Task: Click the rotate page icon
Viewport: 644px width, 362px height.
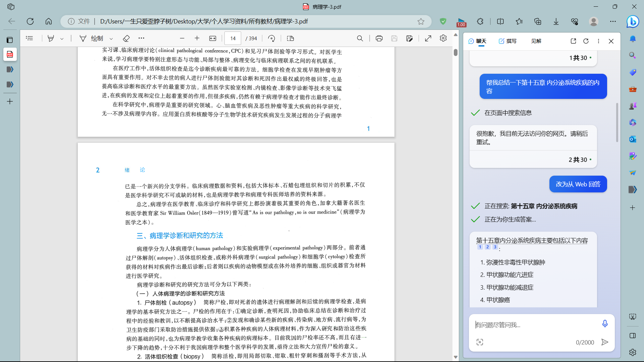Action: click(x=272, y=39)
